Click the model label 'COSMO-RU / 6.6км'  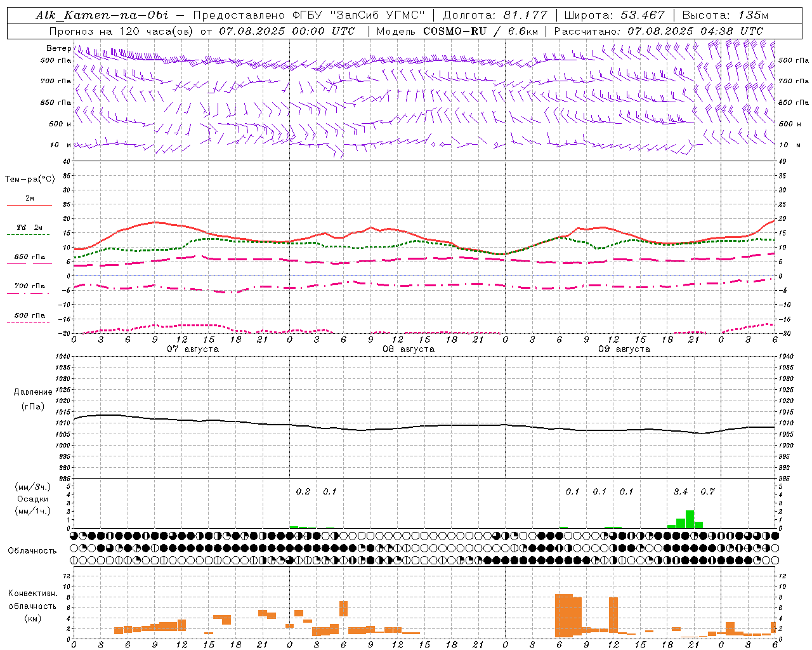click(481, 31)
